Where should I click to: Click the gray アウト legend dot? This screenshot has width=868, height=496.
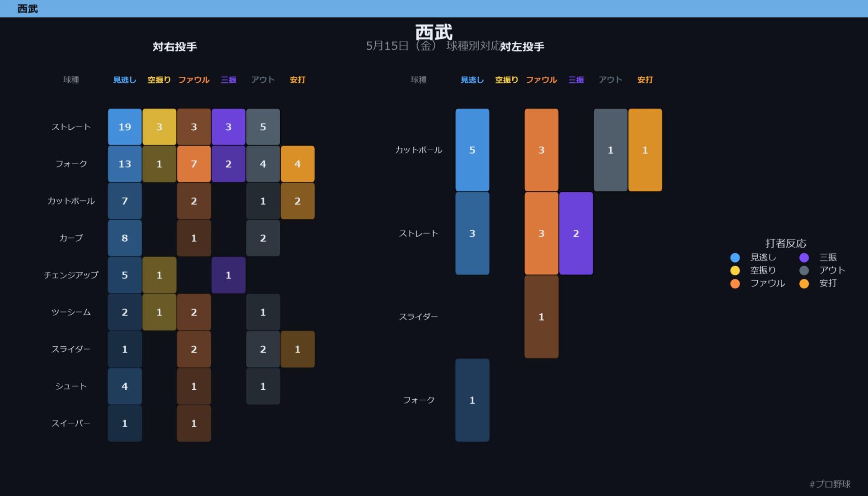point(804,270)
